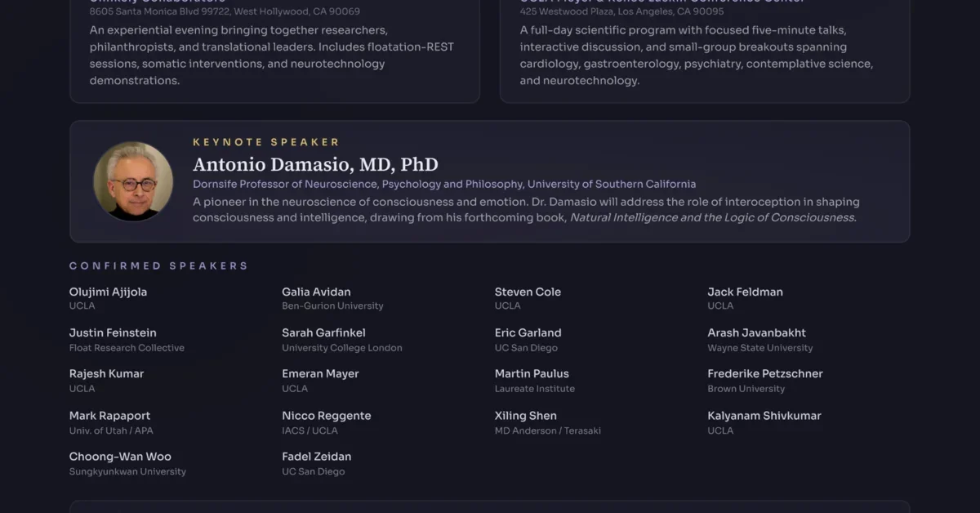Select speaker Jack Feldman

[745, 292]
